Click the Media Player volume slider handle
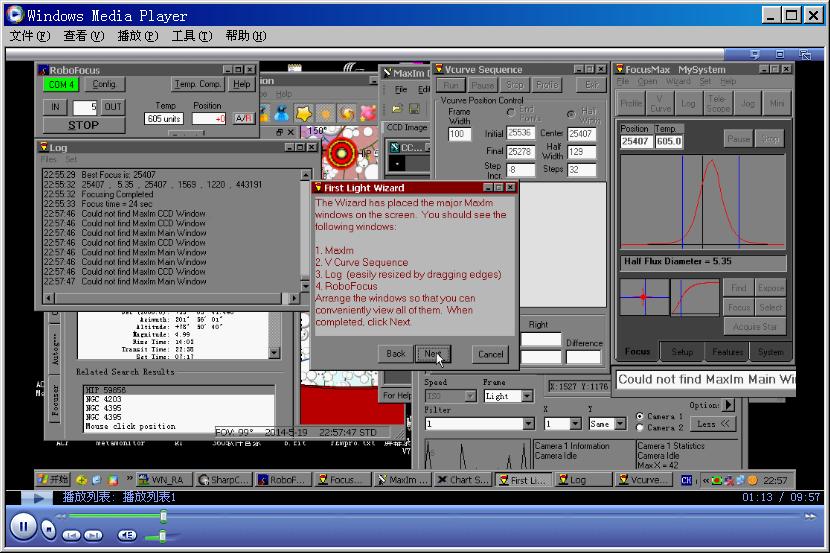Screen dimensions: 830x553 pos(163,536)
